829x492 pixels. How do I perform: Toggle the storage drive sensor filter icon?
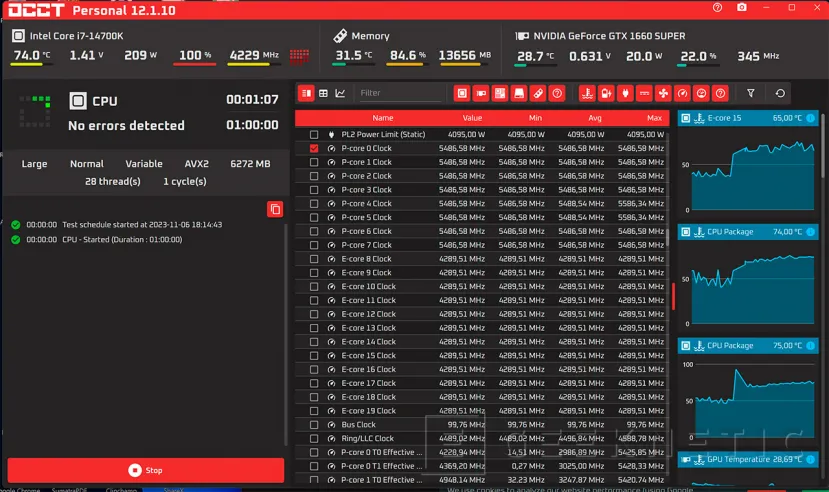click(x=519, y=94)
